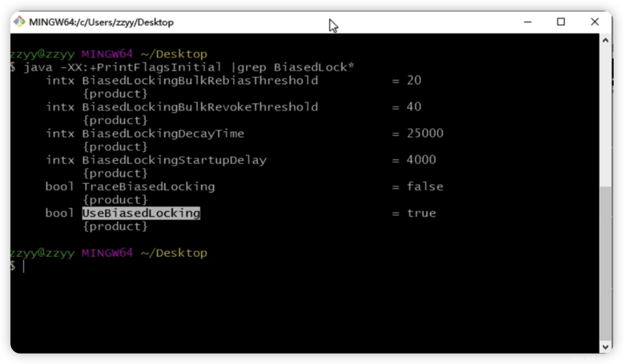Click the highlighted UseBiasedLocking text
The width and height of the screenshot is (624, 364).
tap(141, 213)
